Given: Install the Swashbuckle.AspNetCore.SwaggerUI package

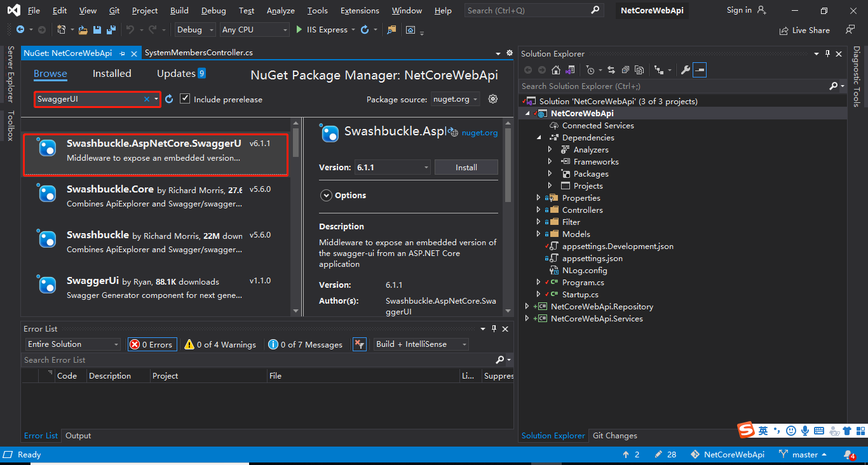Looking at the screenshot, I should 466,167.
